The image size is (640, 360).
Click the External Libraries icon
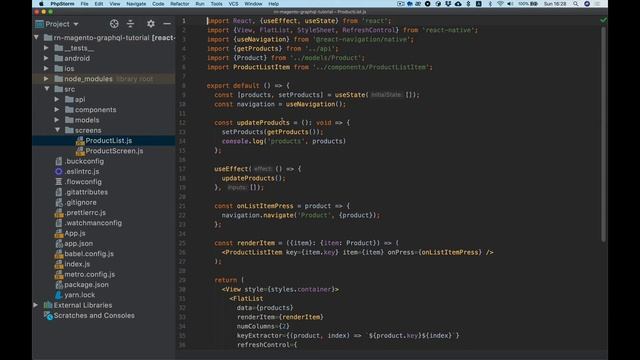pyautogui.click(x=48, y=305)
